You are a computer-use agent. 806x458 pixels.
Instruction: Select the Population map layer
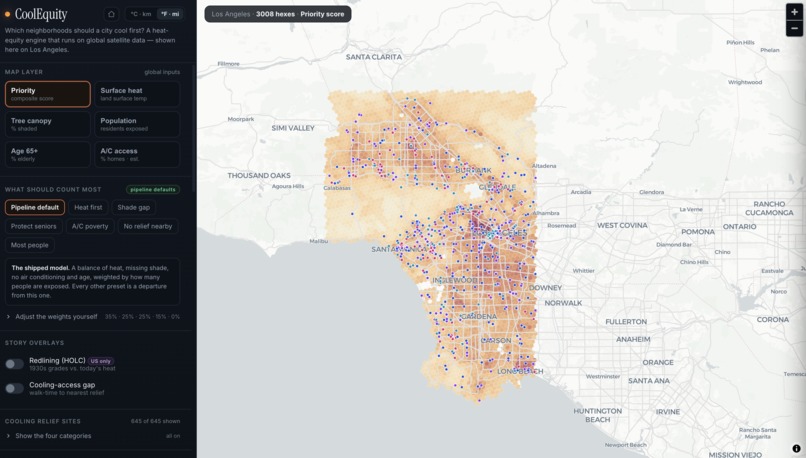click(x=137, y=124)
